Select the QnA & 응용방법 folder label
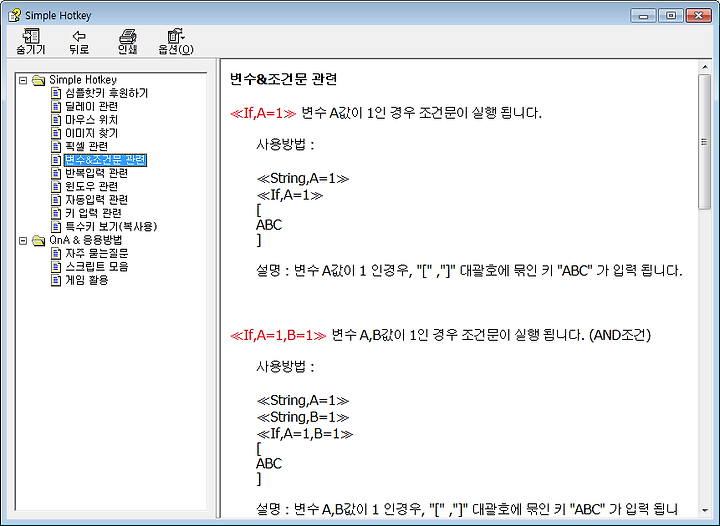720x526 pixels. coord(86,240)
